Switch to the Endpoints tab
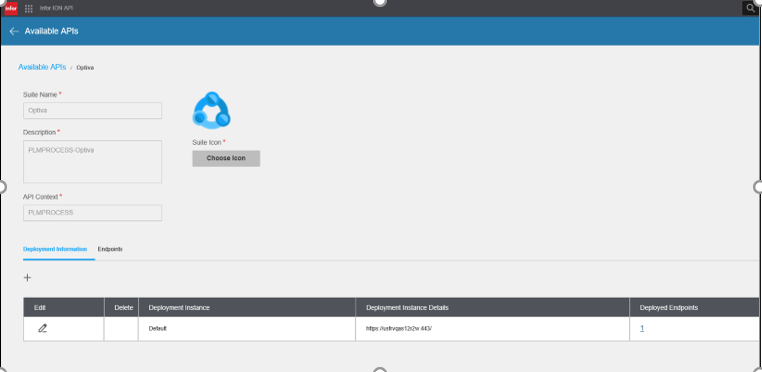Image resolution: width=762 pixels, height=372 pixels. click(x=110, y=249)
